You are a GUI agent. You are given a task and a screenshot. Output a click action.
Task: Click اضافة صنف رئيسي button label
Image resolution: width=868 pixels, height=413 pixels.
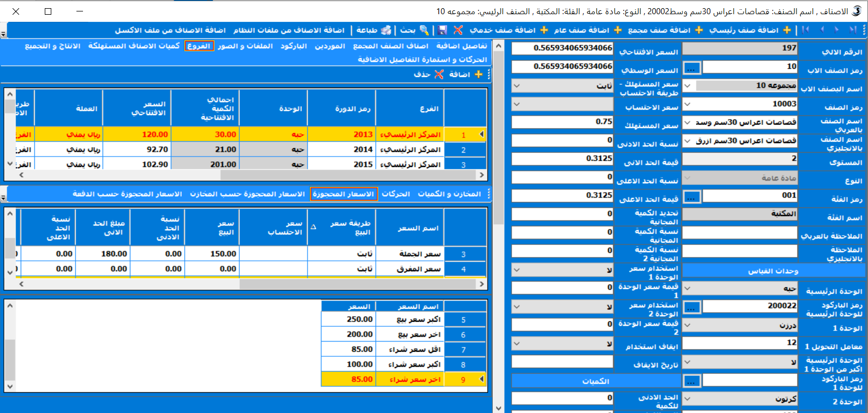point(744,30)
